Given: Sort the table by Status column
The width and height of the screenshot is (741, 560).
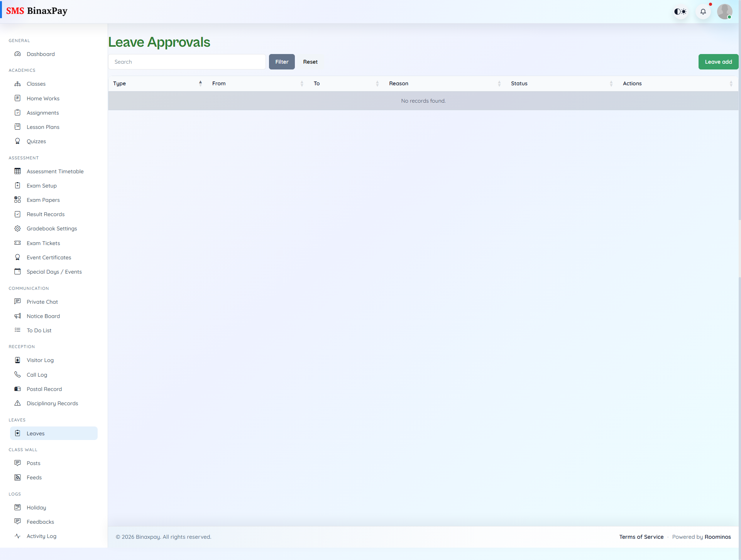Looking at the screenshot, I should coord(611,83).
